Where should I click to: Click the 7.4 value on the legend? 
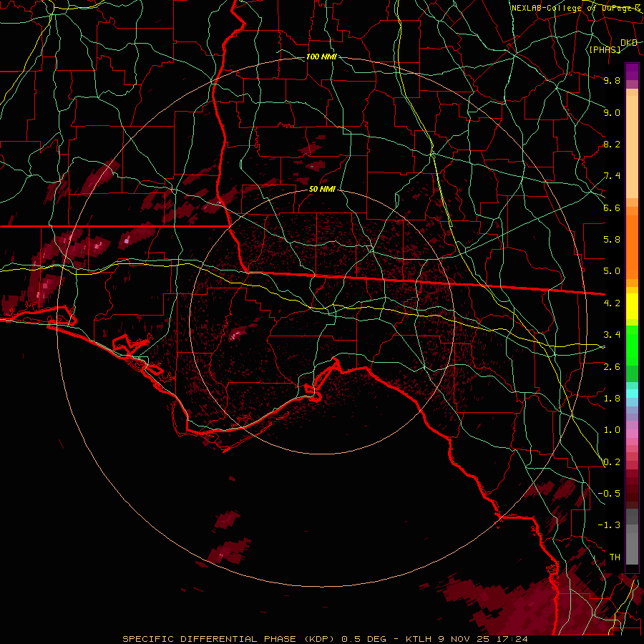pos(612,176)
